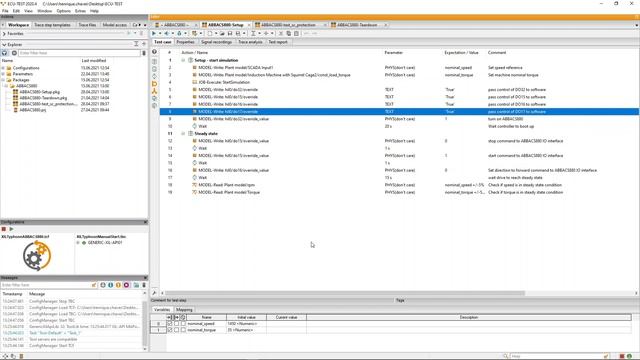The image size is (640, 360).
Task: Click the search magnifier icon in status bar
Action: (505, 356)
